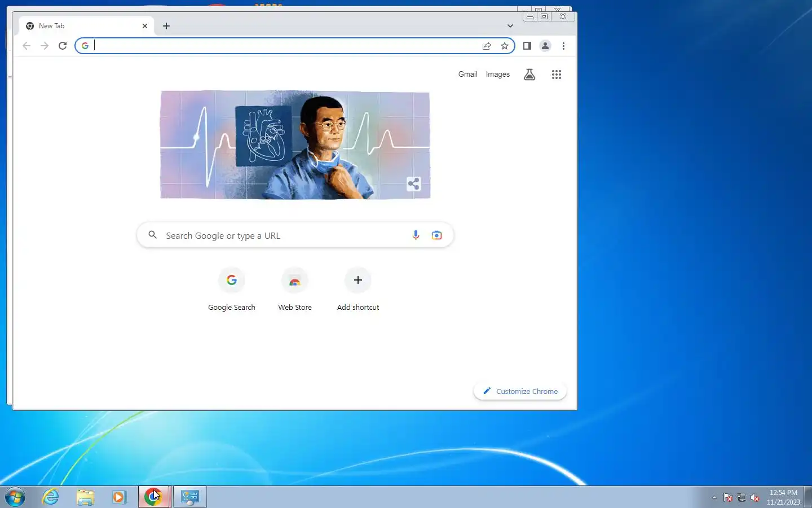The height and width of the screenshot is (508, 812).
Task: Search by image with Google Lens camera
Action: click(436, 235)
